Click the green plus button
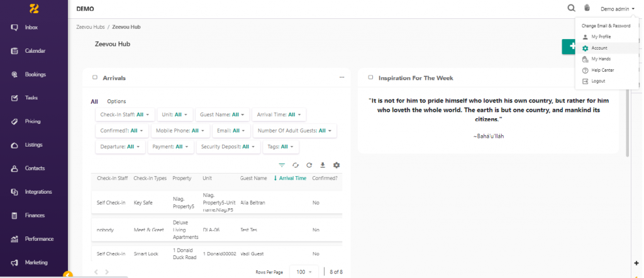 569,47
